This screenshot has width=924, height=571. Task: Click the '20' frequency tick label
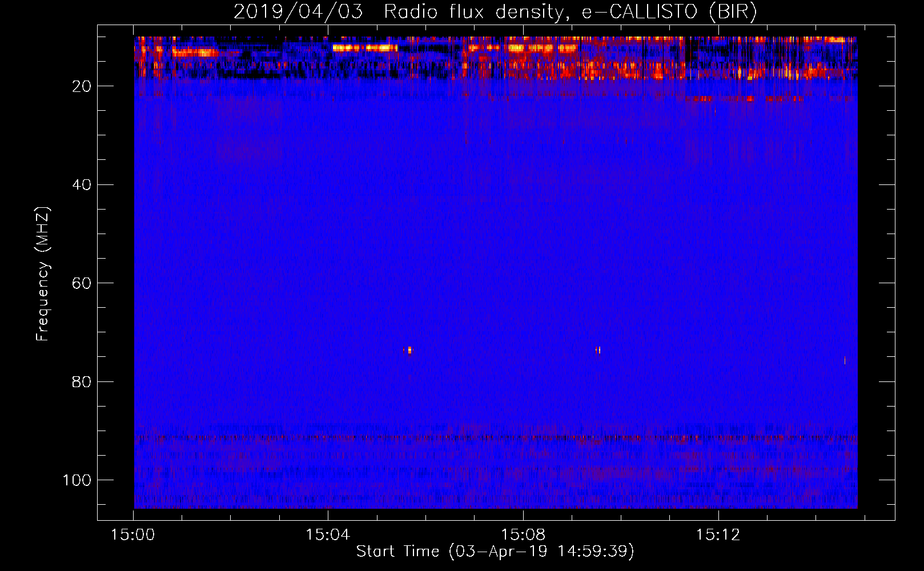pyautogui.click(x=82, y=86)
